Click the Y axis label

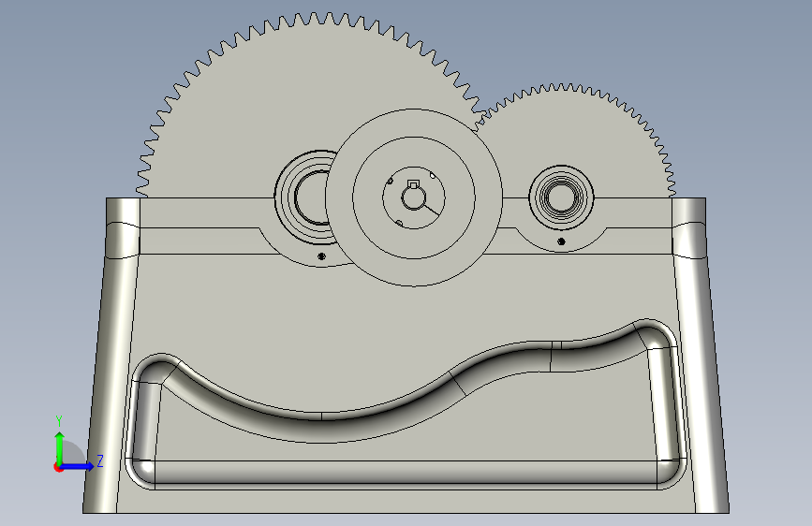click(59, 421)
